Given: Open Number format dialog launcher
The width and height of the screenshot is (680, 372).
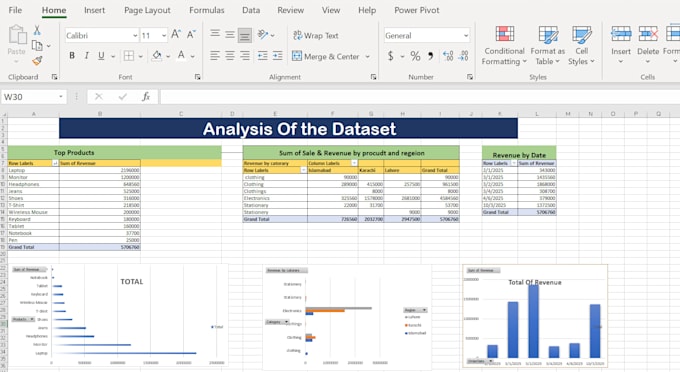Looking at the screenshot, I should point(470,77).
